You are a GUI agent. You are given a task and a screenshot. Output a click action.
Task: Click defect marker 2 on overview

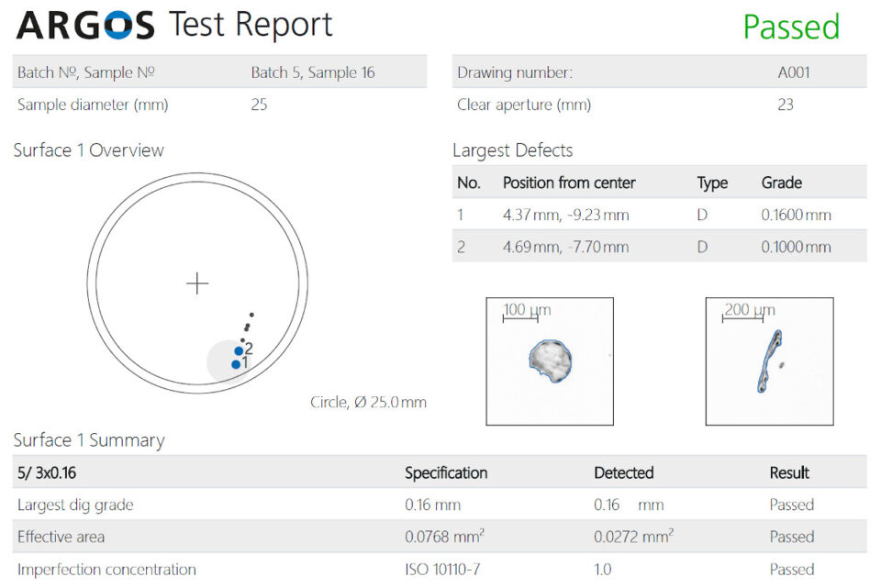239,351
